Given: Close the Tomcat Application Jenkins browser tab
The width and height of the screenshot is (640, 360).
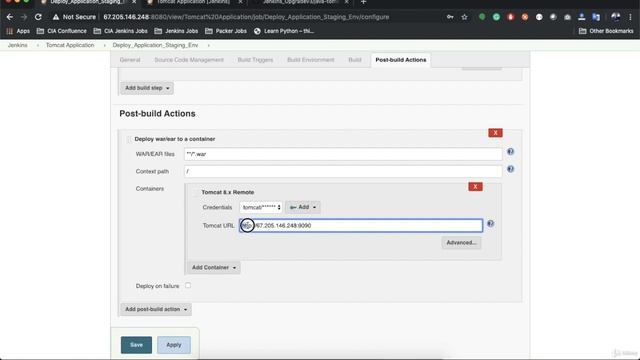Looking at the screenshot, I should 240,2.
